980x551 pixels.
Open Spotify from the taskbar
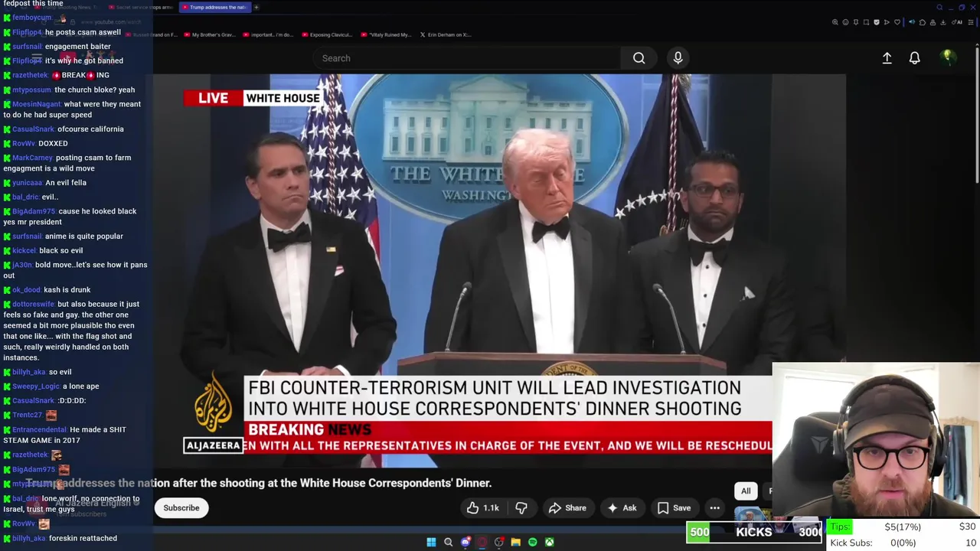click(x=532, y=543)
